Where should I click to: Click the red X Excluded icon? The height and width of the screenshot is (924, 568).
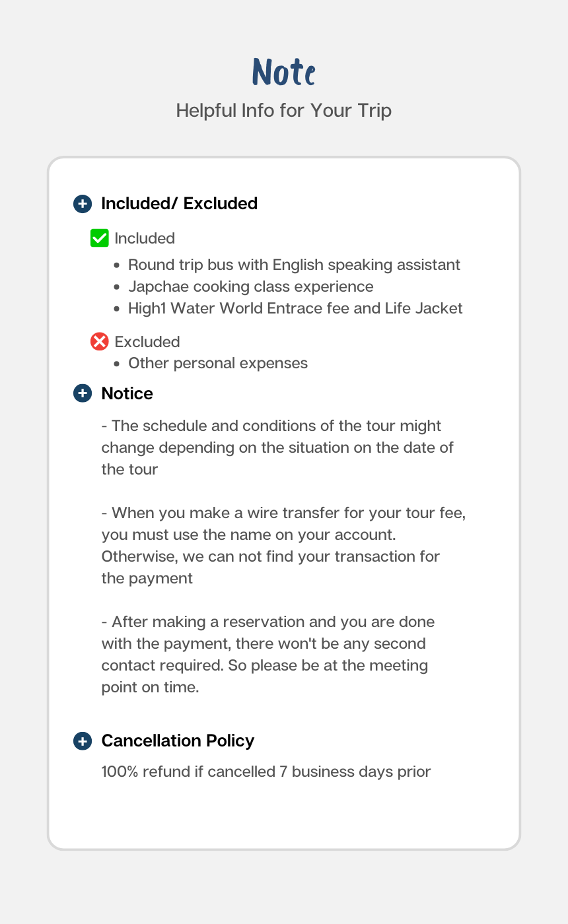99,341
